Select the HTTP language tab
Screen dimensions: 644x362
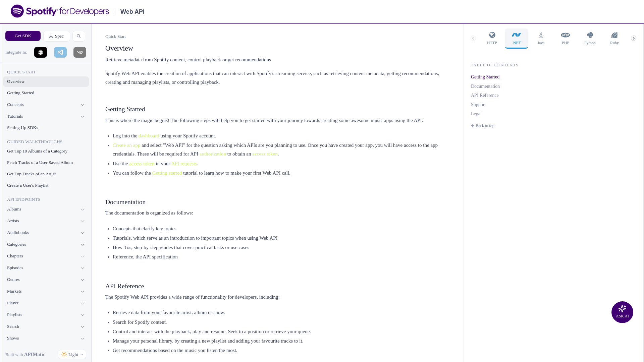[x=492, y=39]
